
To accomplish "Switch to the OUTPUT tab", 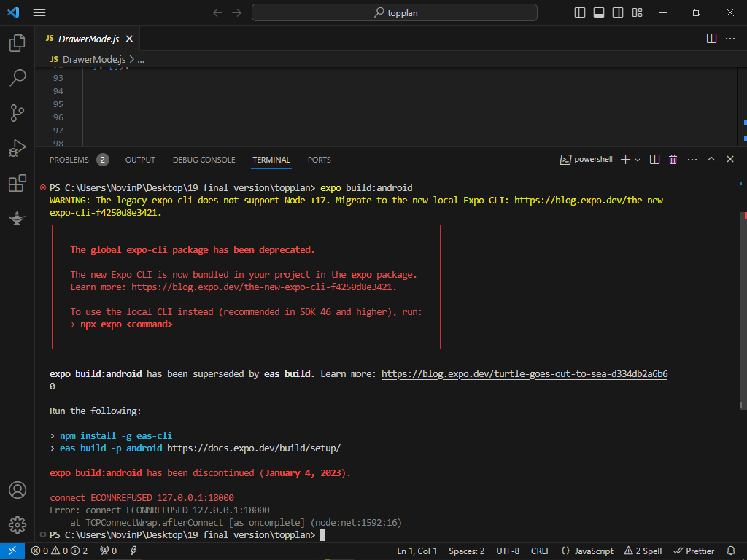I will point(140,160).
